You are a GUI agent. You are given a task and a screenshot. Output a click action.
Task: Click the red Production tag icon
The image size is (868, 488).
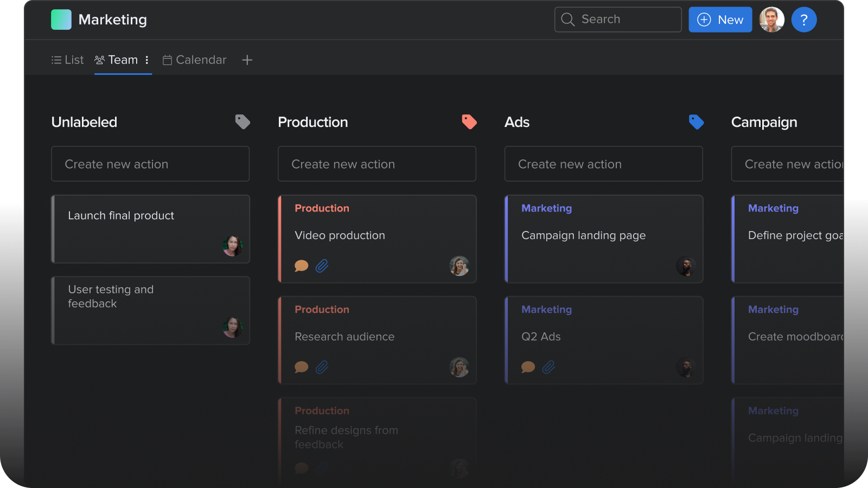click(469, 122)
